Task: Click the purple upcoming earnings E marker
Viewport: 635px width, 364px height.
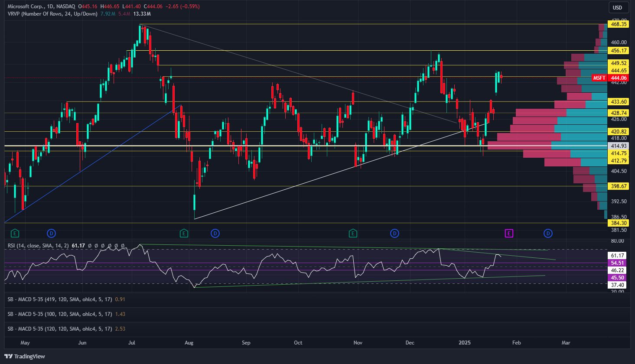Action: (509, 234)
